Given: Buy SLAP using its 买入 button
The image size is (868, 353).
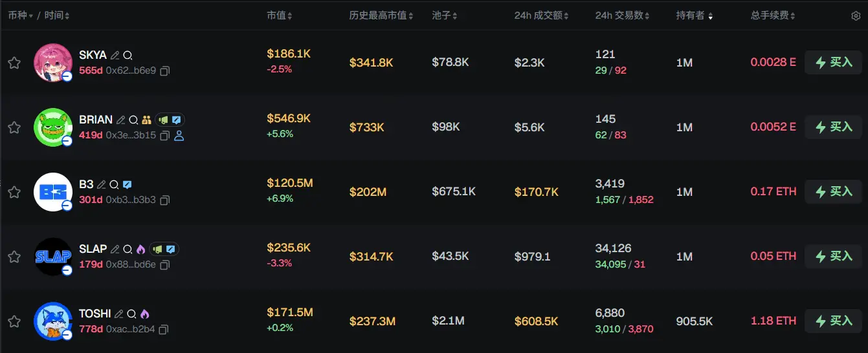Looking at the screenshot, I should coord(834,257).
